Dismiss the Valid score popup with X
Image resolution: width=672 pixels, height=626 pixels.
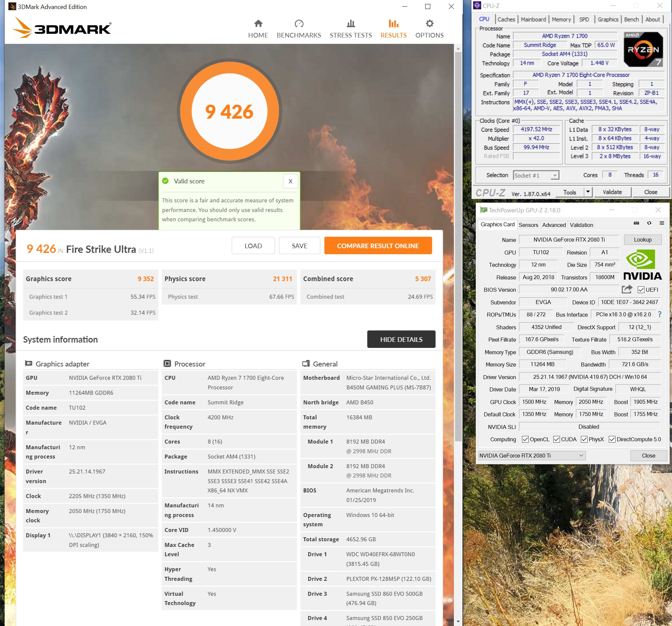pos(290,181)
